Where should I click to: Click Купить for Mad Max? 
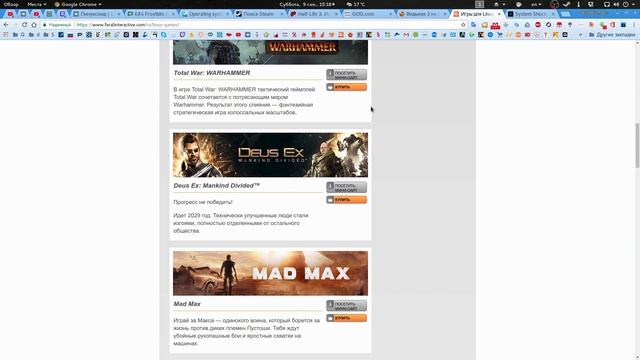click(x=346, y=318)
